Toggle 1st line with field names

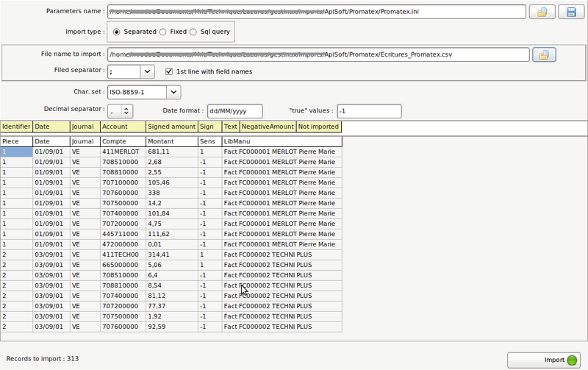click(209, 71)
